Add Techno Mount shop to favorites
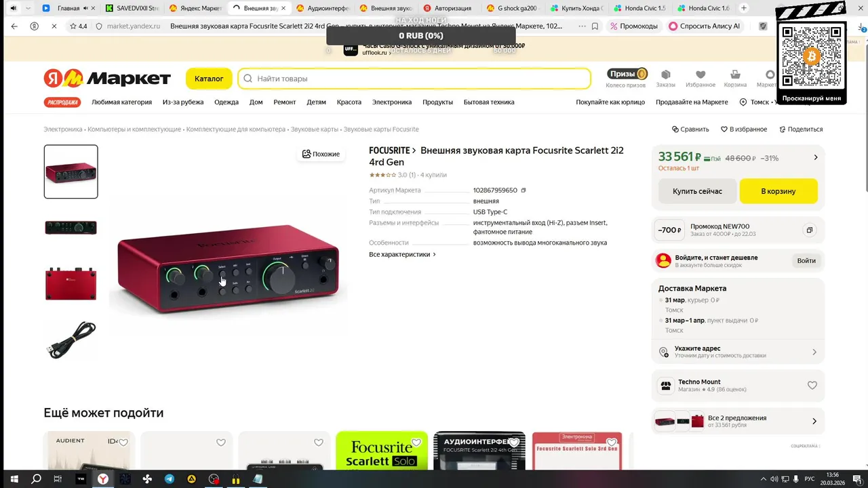Image resolution: width=868 pixels, height=488 pixels. pos(812,386)
